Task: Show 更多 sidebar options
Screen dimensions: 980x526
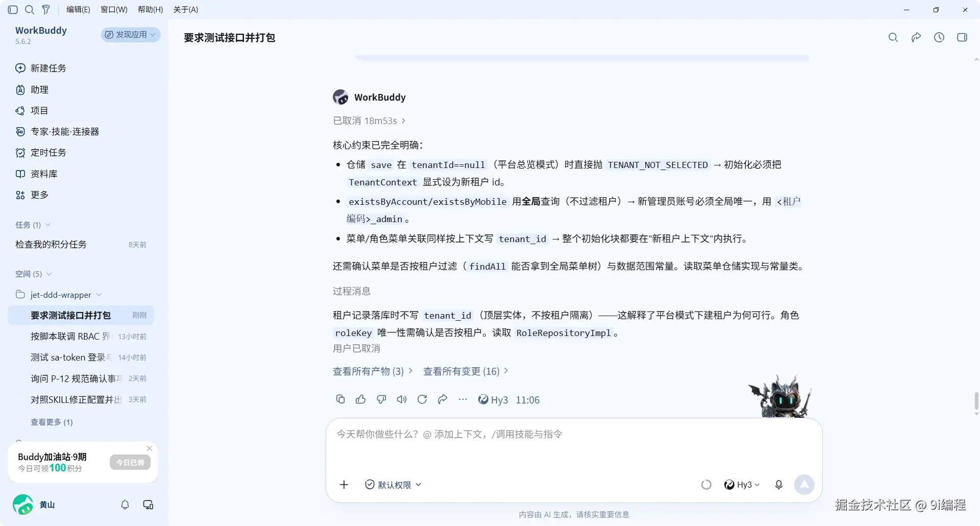Action: 32,195
